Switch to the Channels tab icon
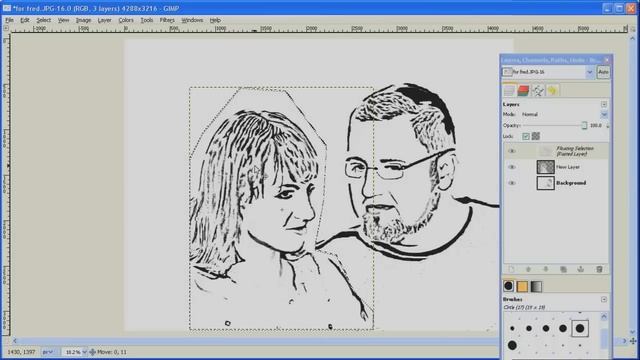 click(523, 90)
